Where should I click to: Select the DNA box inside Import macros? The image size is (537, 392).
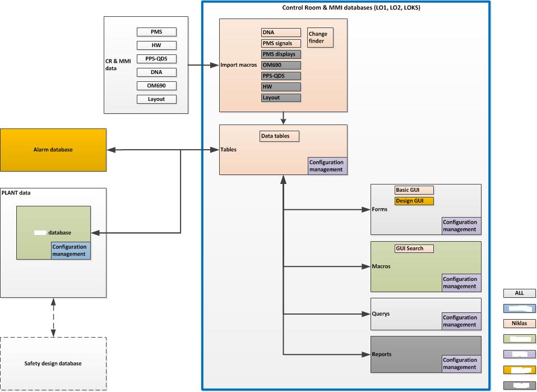281,33
